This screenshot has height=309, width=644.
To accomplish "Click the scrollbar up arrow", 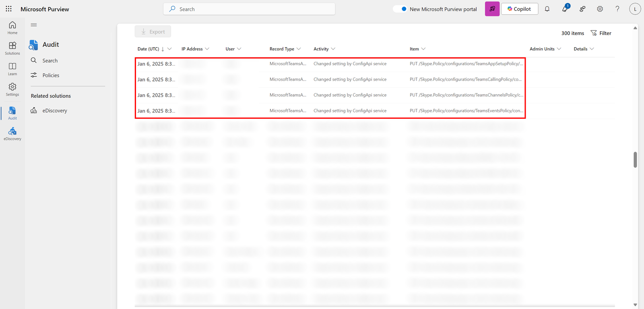I will coord(635,28).
